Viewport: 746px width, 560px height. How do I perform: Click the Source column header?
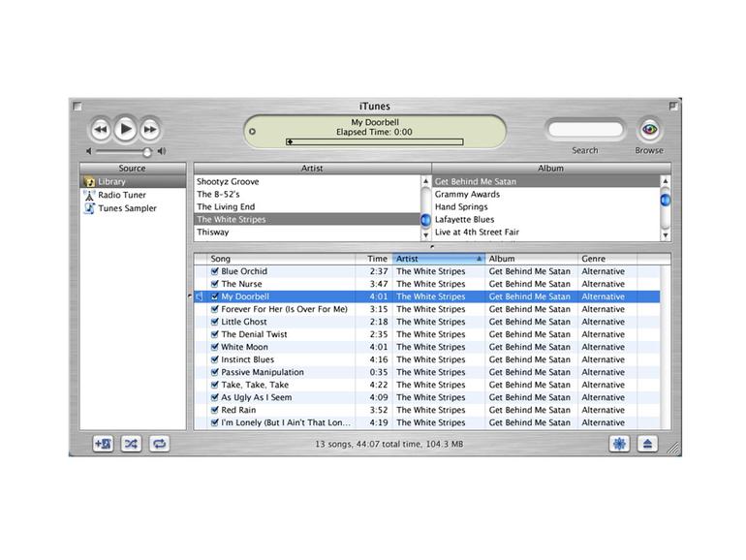coord(133,169)
